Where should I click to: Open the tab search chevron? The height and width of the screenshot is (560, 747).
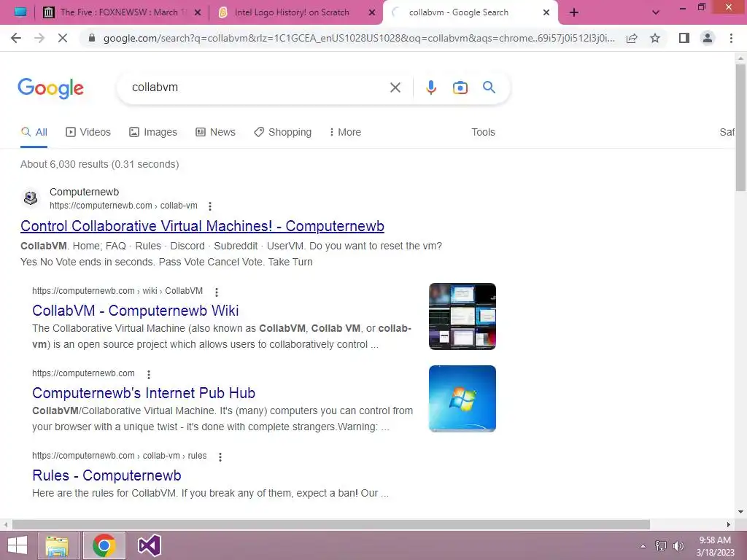pyautogui.click(x=656, y=12)
